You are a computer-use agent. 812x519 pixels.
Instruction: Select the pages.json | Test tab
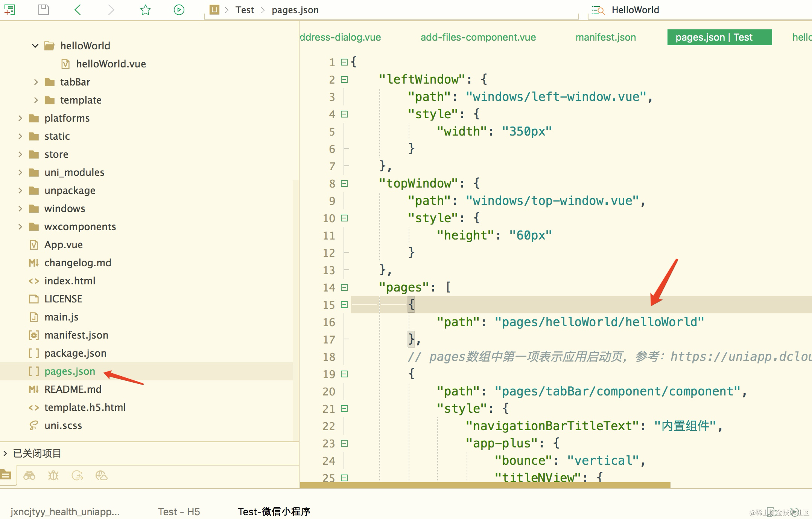719,37
